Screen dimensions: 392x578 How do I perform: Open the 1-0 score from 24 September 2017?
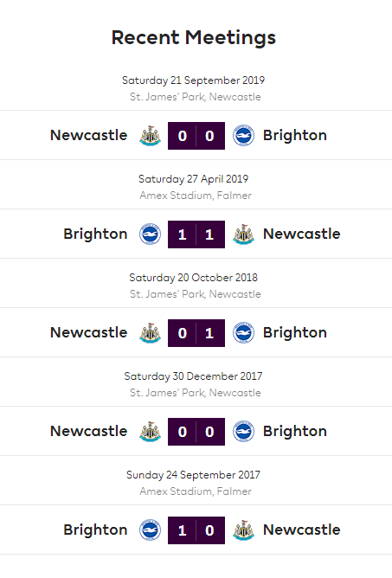pyautogui.click(x=196, y=530)
